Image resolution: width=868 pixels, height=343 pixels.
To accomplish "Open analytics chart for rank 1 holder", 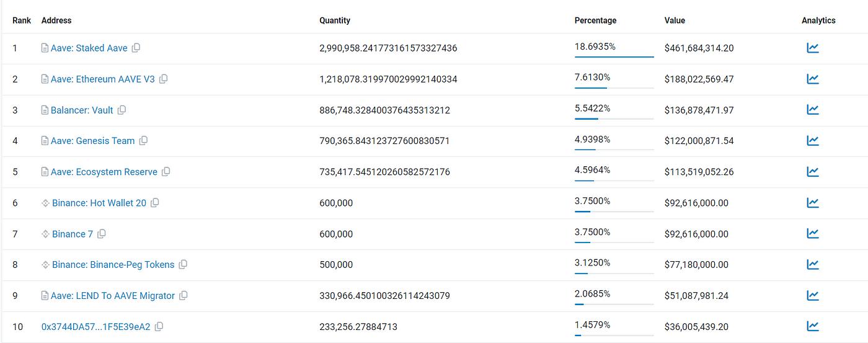I will coord(813,48).
